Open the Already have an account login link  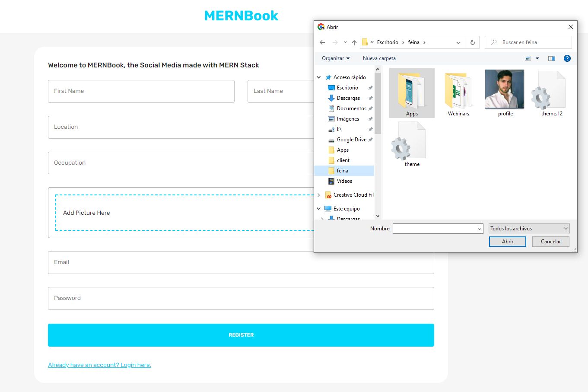[x=99, y=365]
